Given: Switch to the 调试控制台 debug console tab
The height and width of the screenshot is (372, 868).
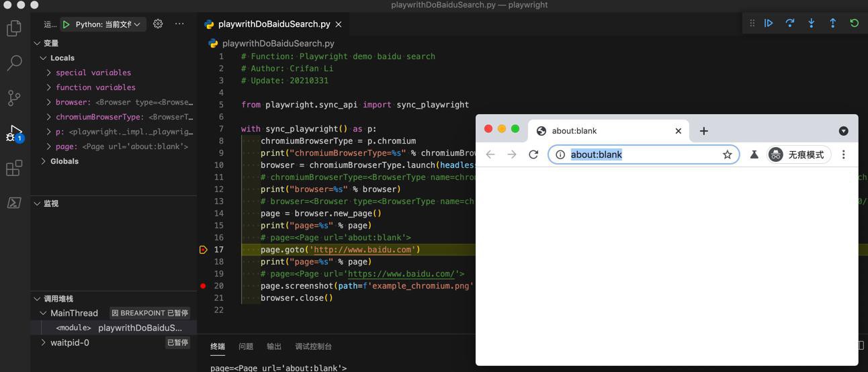Looking at the screenshot, I should (313, 346).
